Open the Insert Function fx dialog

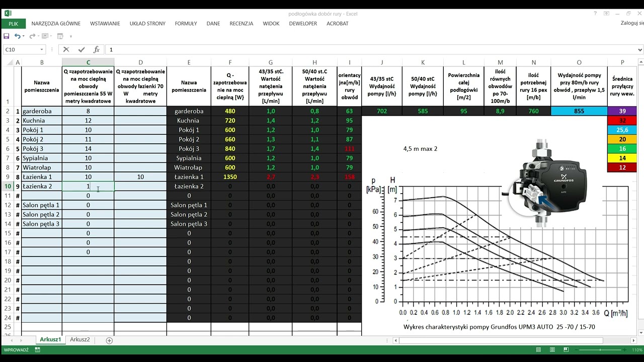point(97,49)
